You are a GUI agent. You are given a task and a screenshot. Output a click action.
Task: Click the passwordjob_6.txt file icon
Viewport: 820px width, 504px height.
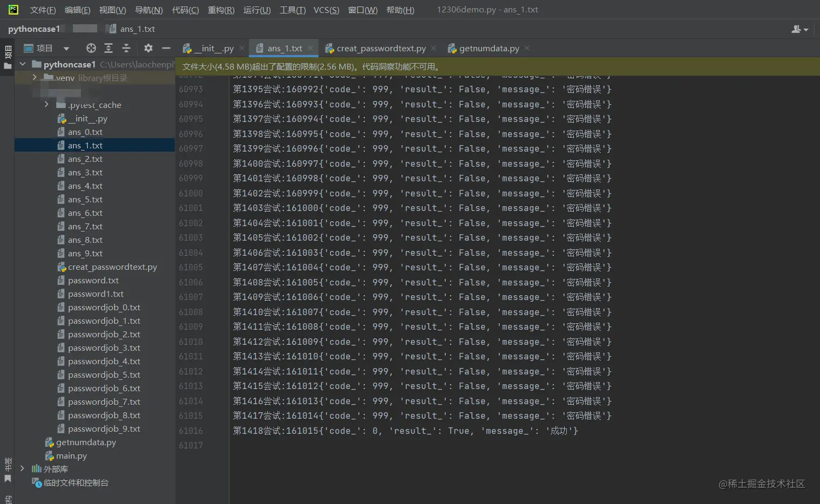click(62, 389)
